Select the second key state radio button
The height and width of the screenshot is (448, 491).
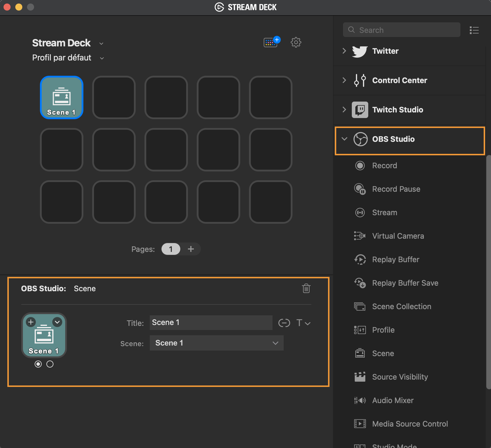coord(50,364)
